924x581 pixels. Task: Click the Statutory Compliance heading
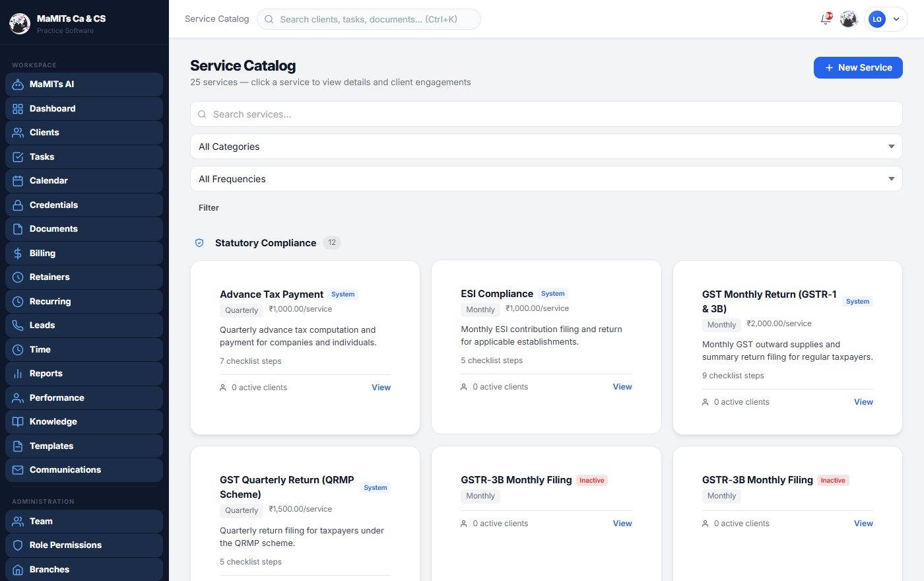(265, 243)
